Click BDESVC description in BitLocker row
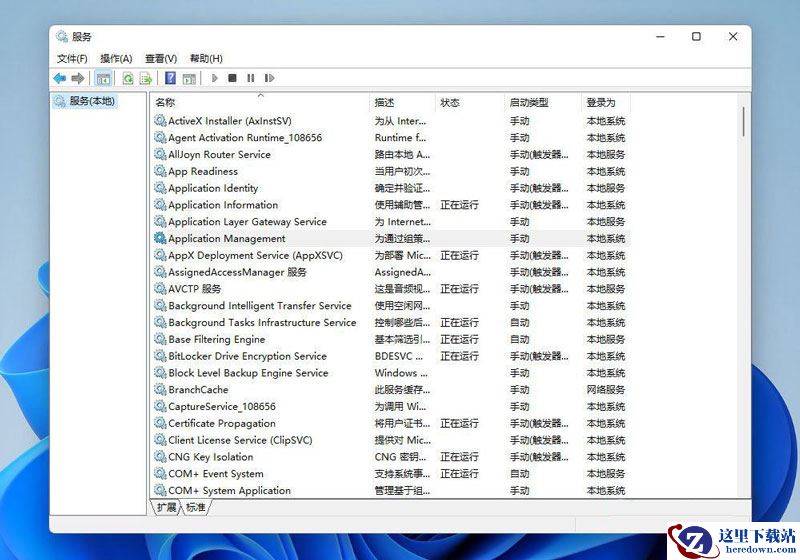This screenshot has width=800, height=560. 398,356
